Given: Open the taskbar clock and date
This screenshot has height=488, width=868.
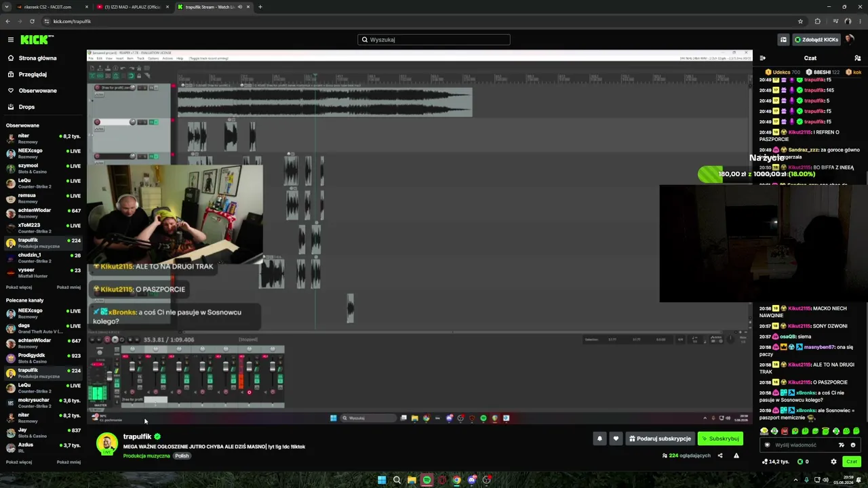Looking at the screenshot, I should pyautogui.click(x=844, y=480).
